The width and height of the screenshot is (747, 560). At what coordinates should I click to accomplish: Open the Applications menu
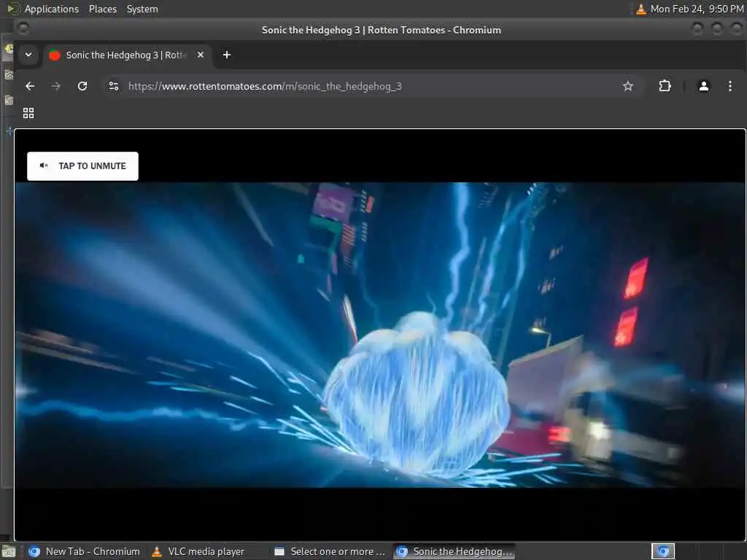pos(52,9)
